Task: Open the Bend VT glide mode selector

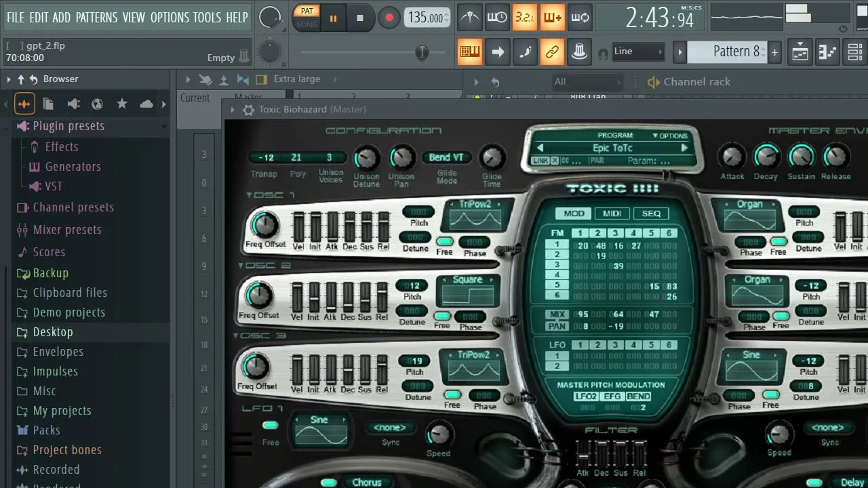Action: (446, 158)
